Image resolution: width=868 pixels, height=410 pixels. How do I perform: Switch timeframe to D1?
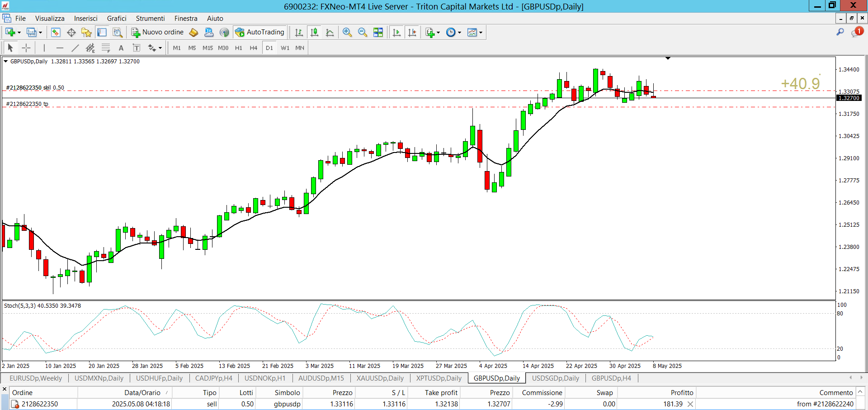click(269, 48)
